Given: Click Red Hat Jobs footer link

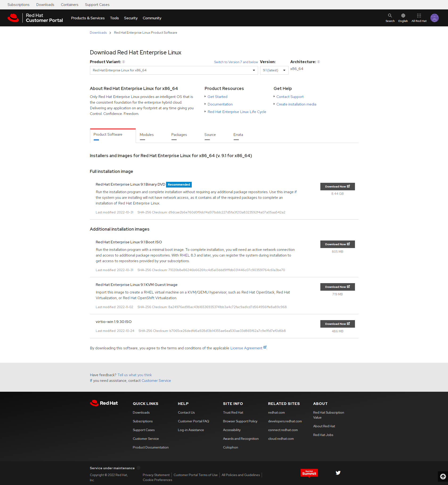Looking at the screenshot, I should tap(323, 435).
